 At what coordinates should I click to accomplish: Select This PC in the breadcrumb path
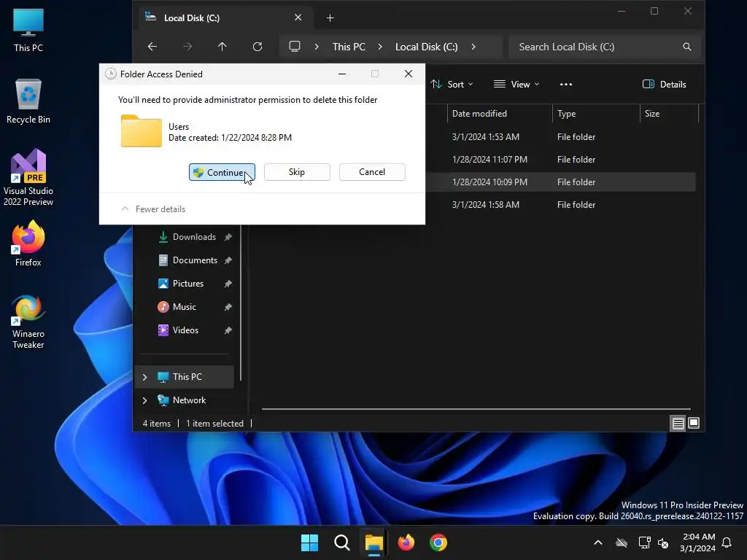pyautogui.click(x=349, y=47)
